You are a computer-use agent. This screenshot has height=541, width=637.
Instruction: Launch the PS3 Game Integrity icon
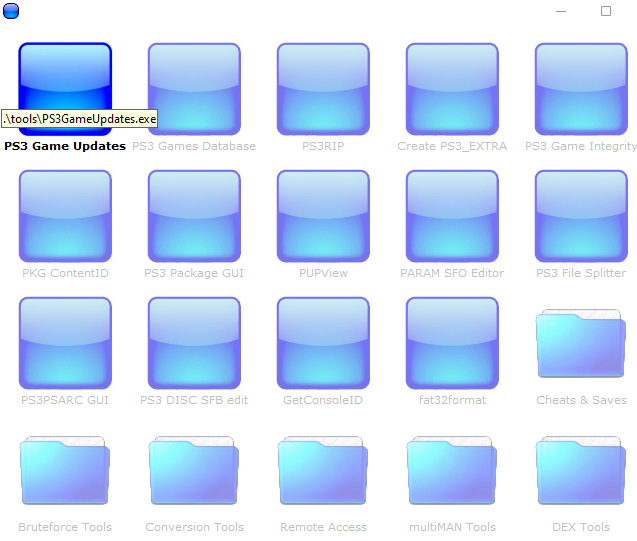coord(581,89)
